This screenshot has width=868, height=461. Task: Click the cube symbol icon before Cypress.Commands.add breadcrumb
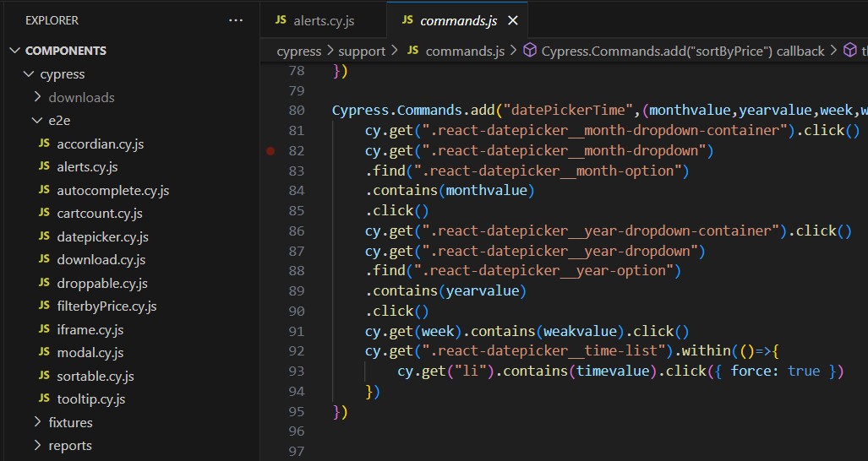[x=530, y=51]
